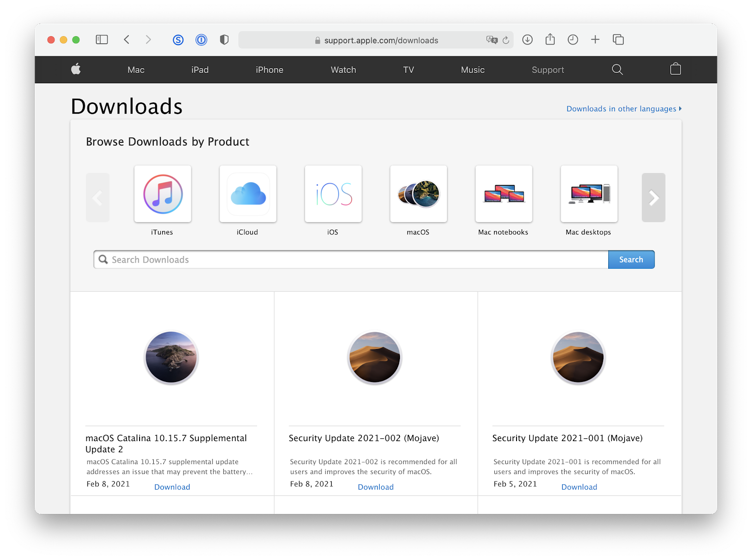752x560 pixels.
Task: Select the iOS product icon
Action: (333, 194)
